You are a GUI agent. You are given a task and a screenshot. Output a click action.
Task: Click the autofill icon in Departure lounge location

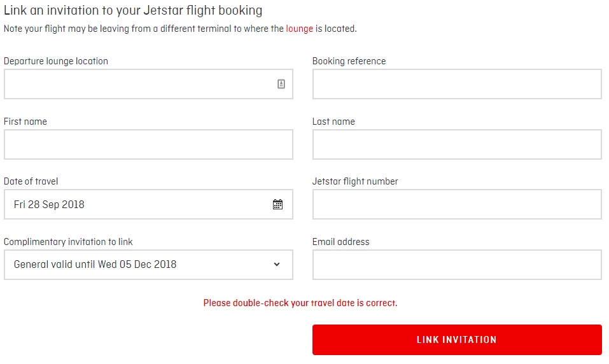point(281,84)
